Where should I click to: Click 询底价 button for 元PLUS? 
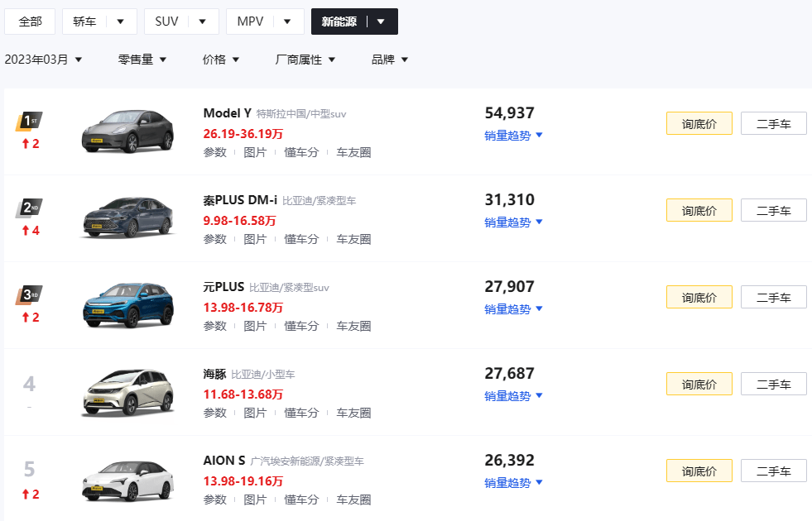click(699, 298)
